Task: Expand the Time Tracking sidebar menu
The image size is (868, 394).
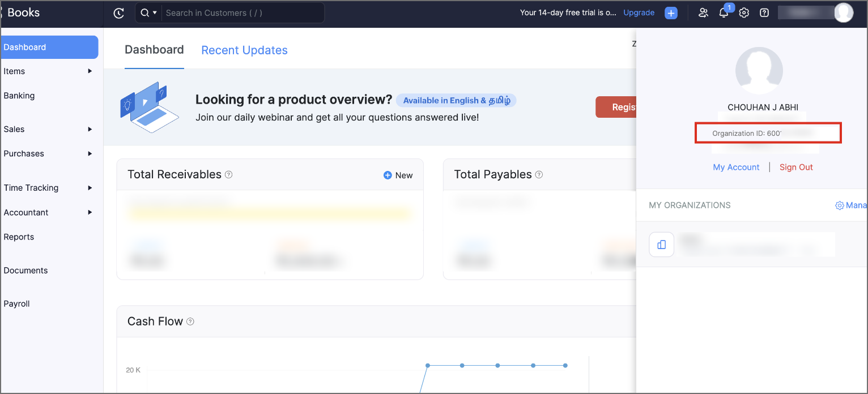Action: pyautogui.click(x=90, y=188)
